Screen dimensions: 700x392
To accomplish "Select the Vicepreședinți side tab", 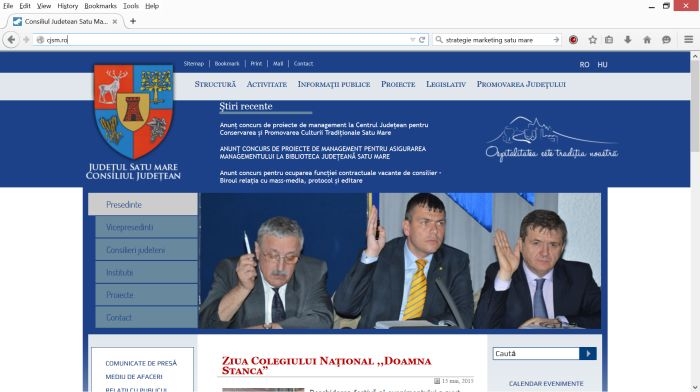I will click(x=146, y=227).
